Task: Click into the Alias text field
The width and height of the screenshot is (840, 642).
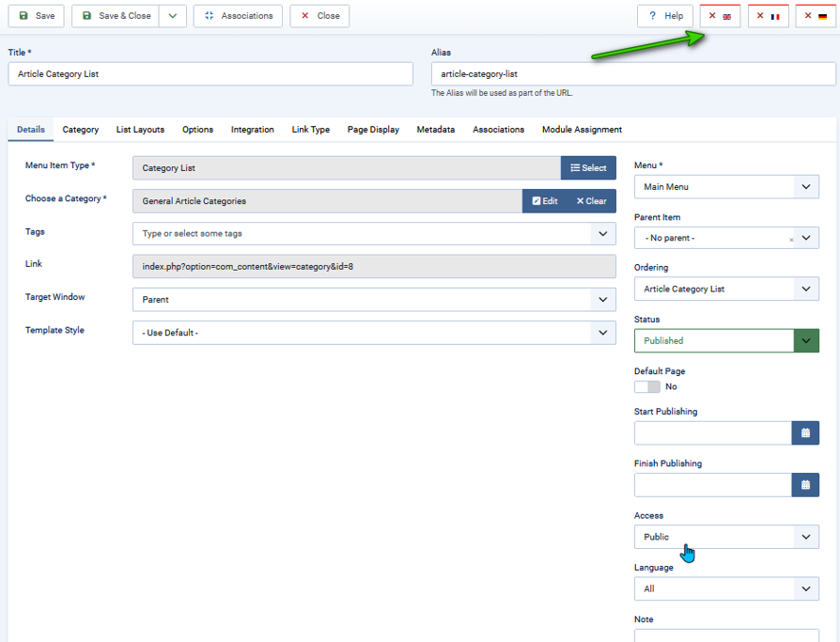Action: pos(633,74)
